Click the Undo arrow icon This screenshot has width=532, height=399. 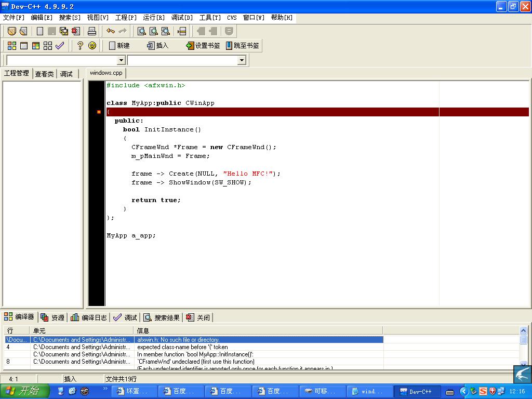pyautogui.click(x=111, y=31)
